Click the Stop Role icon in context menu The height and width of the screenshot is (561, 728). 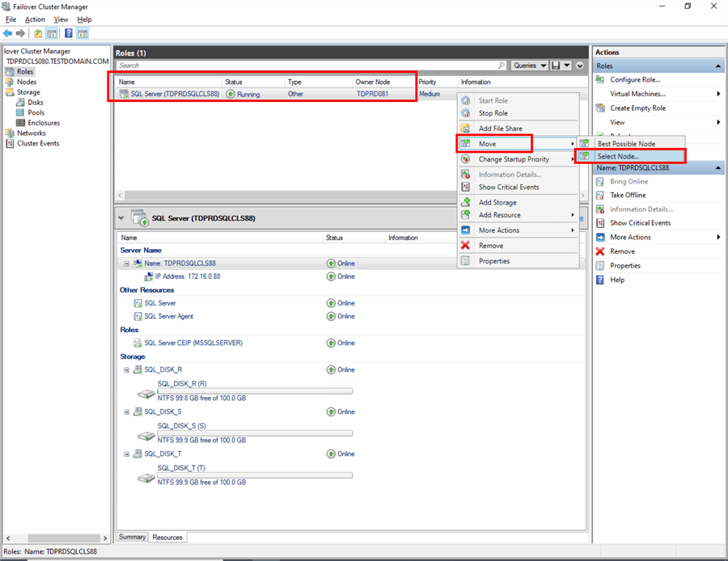(465, 113)
